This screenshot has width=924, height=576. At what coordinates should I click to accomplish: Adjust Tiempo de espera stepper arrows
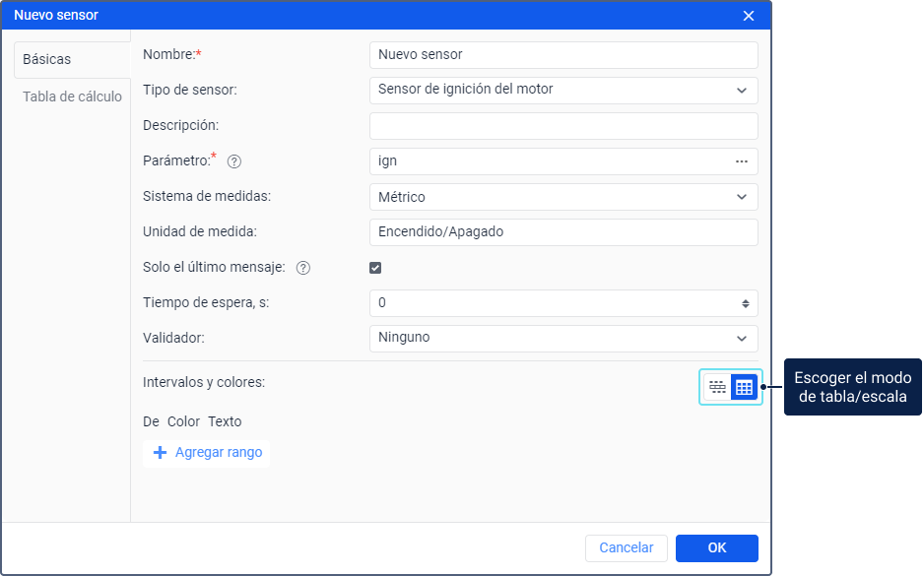746,304
